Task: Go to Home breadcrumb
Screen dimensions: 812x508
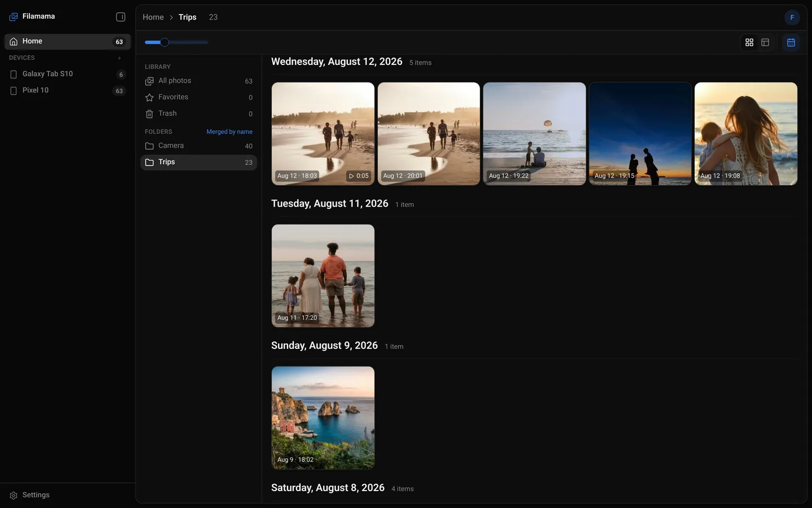Action: pos(153,17)
